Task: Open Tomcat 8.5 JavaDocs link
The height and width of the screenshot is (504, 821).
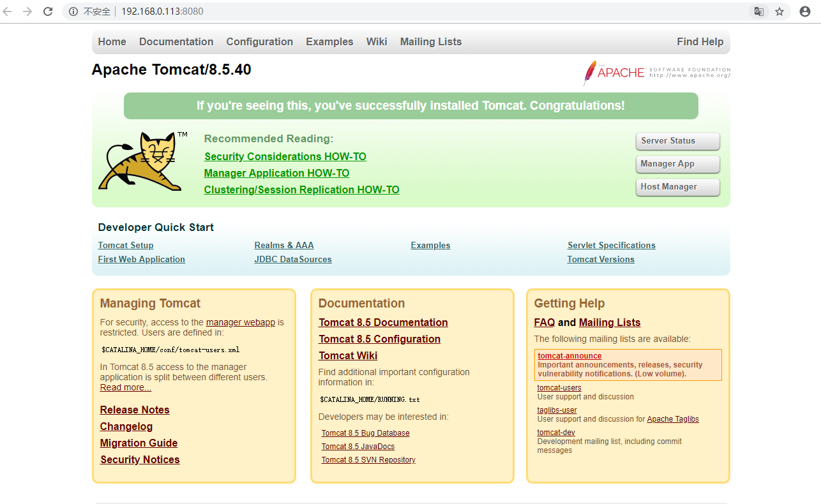Action: point(358,447)
